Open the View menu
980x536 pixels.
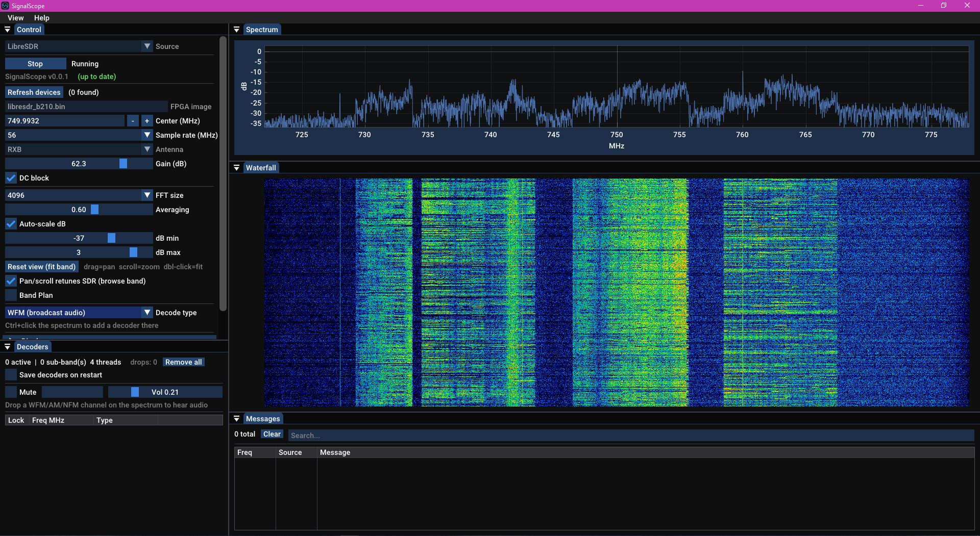(15, 18)
